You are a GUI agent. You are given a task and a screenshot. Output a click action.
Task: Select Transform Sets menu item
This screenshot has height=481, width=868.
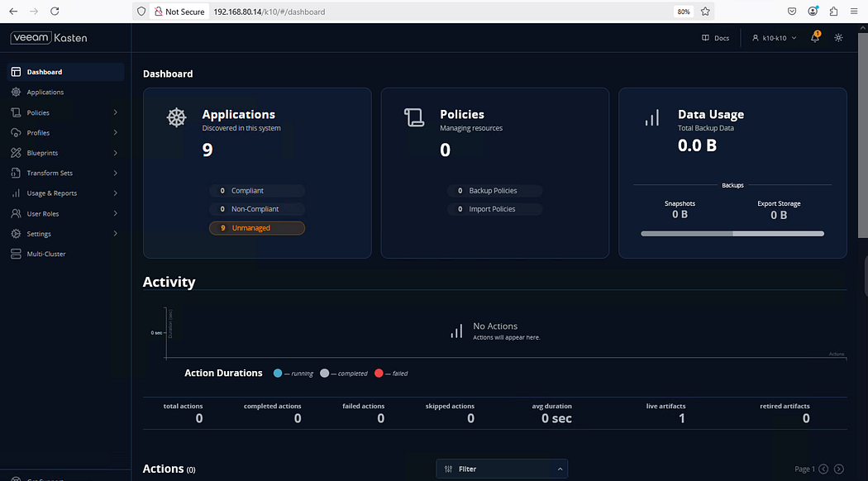coord(65,173)
